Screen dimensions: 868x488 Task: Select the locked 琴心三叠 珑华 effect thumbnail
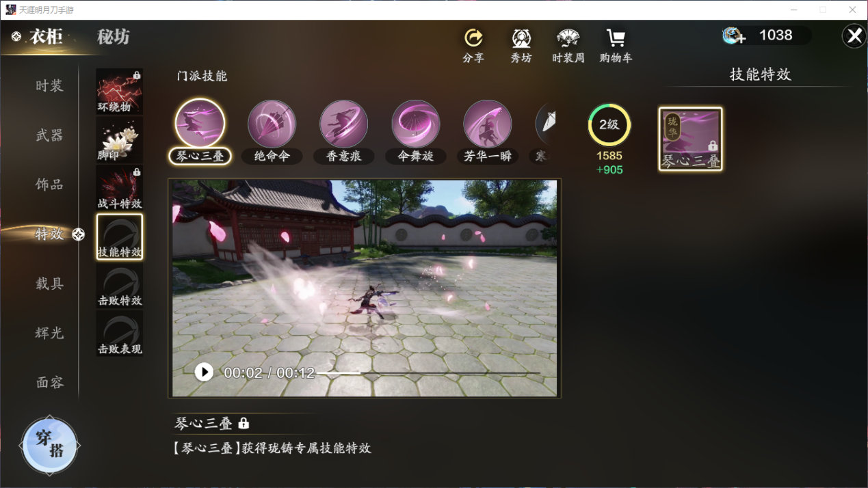click(690, 139)
